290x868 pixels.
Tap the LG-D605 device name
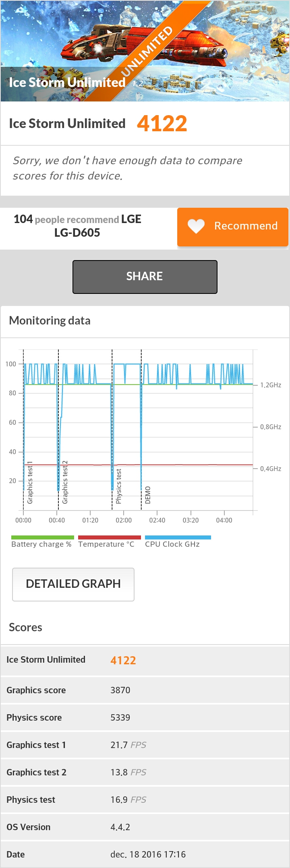pyautogui.click(x=77, y=233)
